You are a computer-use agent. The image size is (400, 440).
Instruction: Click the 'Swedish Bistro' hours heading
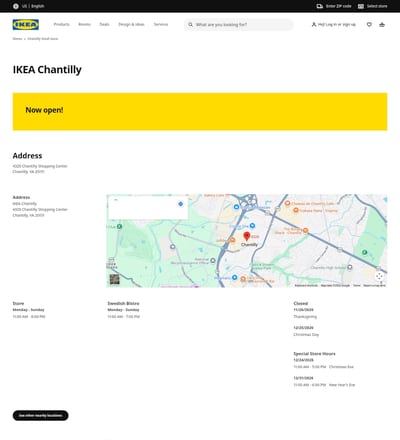pos(123,303)
